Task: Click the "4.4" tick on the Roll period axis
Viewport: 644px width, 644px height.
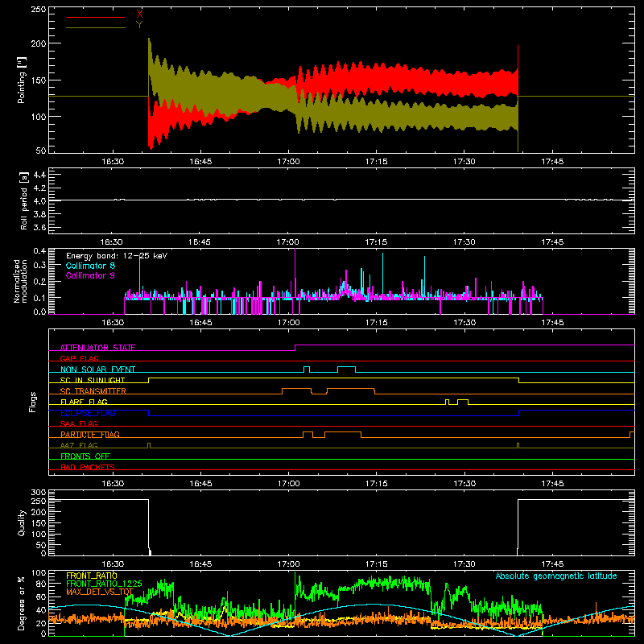Action: tap(39, 175)
